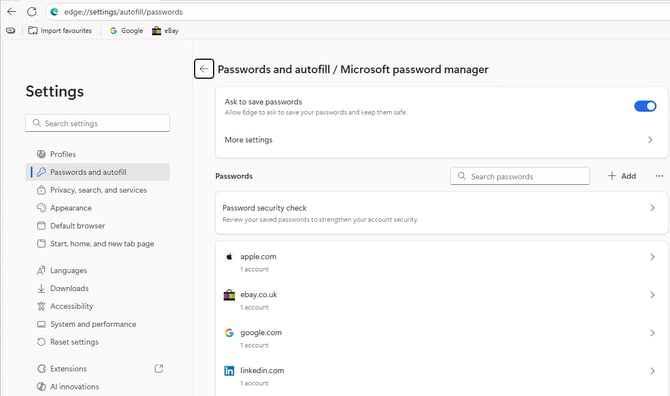Click Password security check title
Image resolution: width=670 pixels, height=396 pixels.
[264, 208]
